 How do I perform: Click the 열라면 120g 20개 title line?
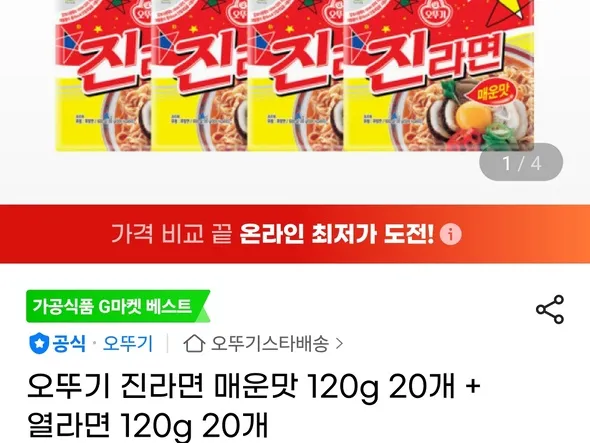(148, 426)
